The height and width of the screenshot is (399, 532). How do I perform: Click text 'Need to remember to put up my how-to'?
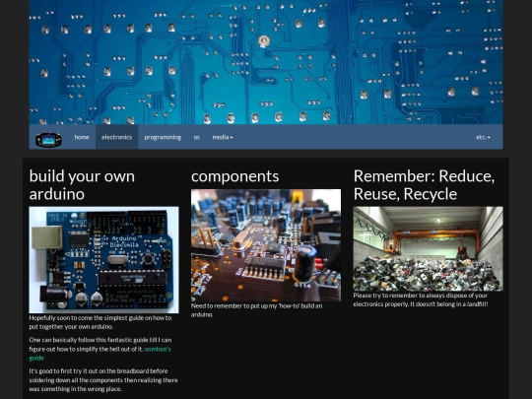pyautogui.click(x=257, y=310)
